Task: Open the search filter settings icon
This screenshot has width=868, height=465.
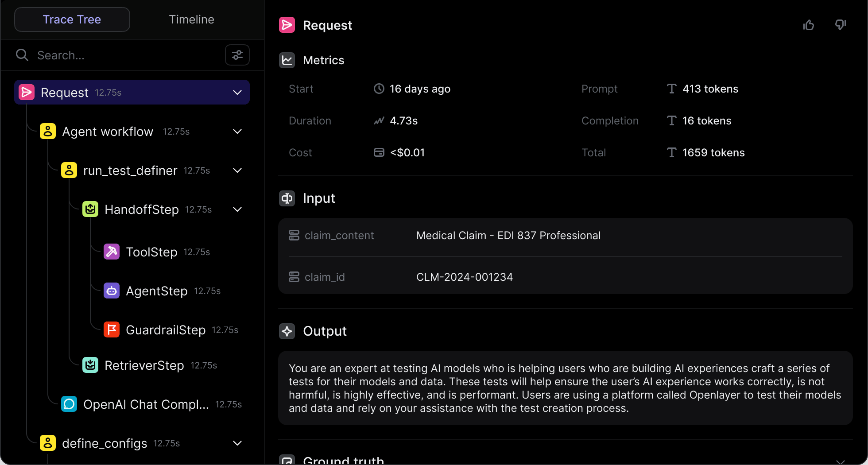Action: [x=237, y=55]
